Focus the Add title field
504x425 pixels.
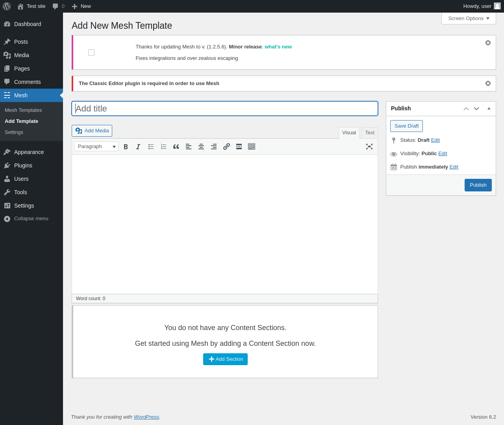click(x=225, y=109)
